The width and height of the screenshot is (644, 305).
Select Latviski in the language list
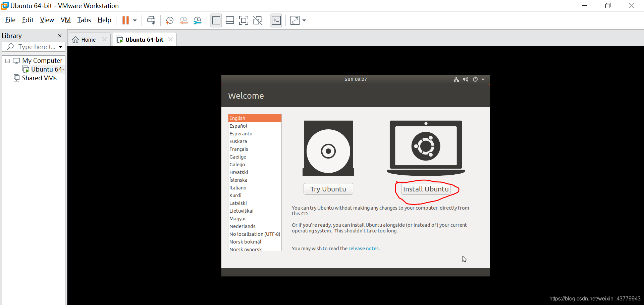pos(255,203)
